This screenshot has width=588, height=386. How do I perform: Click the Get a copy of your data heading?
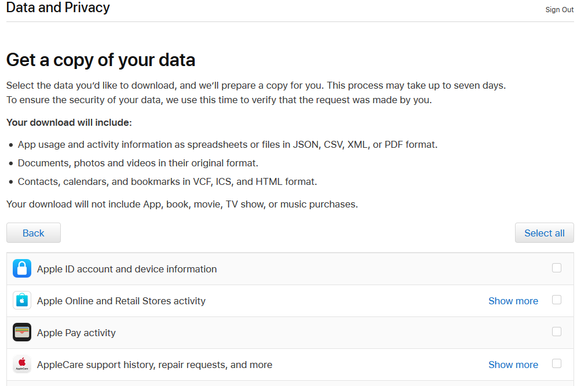101,60
